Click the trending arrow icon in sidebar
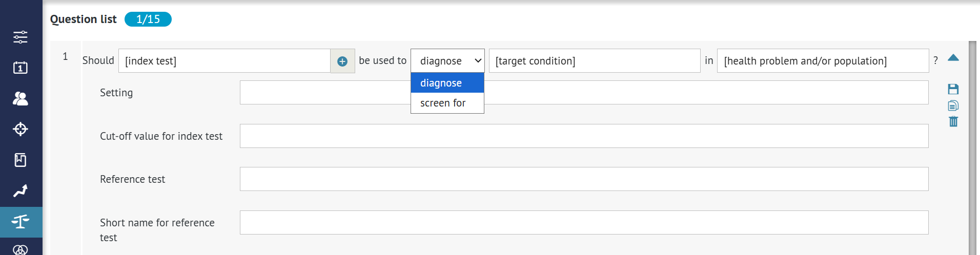The image size is (980, 255). click(x=21, y=191)
